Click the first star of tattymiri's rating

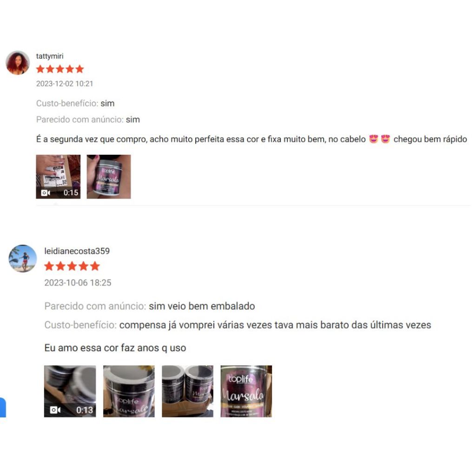pos(40,69)
